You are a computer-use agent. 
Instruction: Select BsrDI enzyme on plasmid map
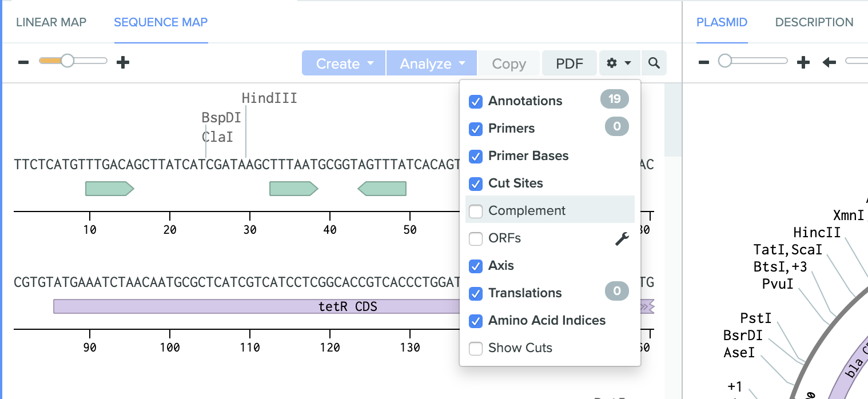click(x=743, y=336)
